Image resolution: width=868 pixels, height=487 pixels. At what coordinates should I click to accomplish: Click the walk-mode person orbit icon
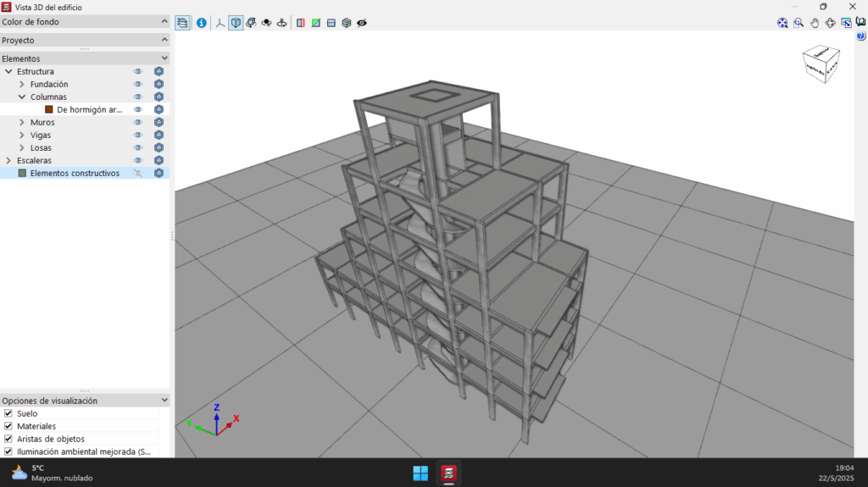(281, 23)
